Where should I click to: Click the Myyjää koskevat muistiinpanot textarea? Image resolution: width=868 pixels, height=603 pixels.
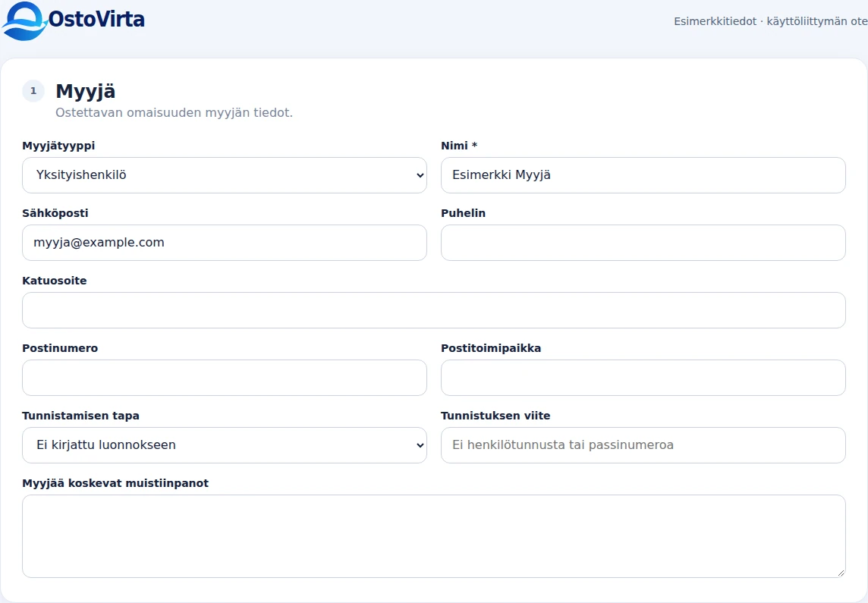(x=433, y=536)
